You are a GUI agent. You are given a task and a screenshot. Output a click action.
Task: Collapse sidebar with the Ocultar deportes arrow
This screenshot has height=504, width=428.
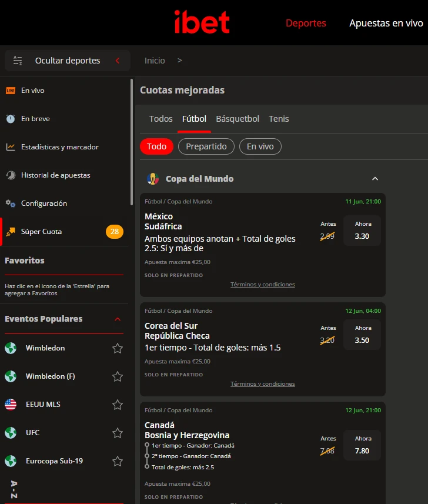point(118,61)
